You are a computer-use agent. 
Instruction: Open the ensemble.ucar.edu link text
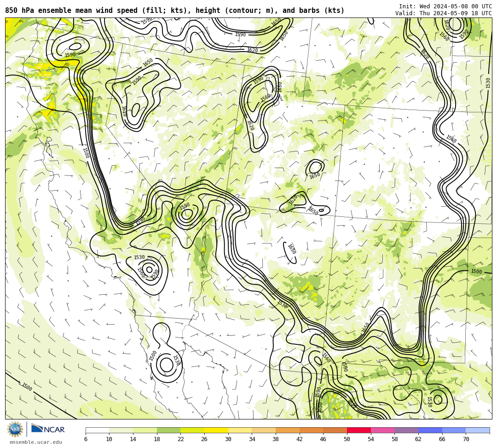[36, 442]
